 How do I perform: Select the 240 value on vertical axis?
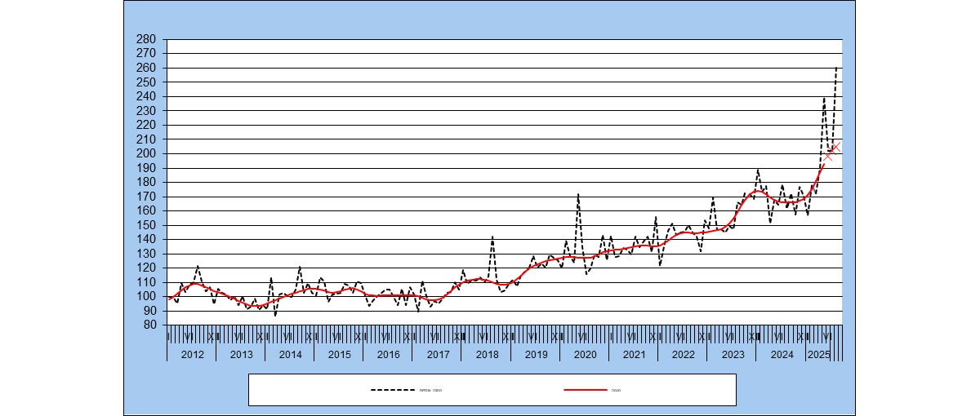(146, 96)
